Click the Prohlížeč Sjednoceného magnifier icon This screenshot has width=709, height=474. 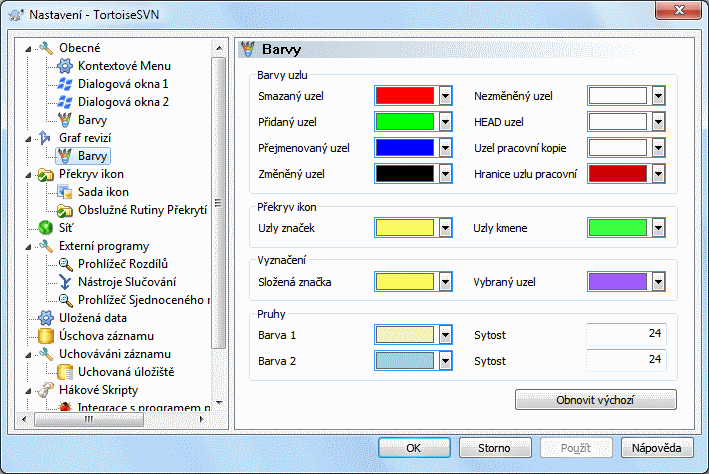pos(65,300)
